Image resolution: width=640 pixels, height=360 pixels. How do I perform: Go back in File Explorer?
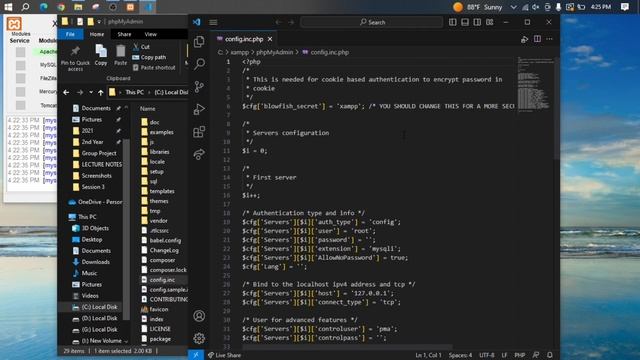pyautogui.click(x=66, y=93)
